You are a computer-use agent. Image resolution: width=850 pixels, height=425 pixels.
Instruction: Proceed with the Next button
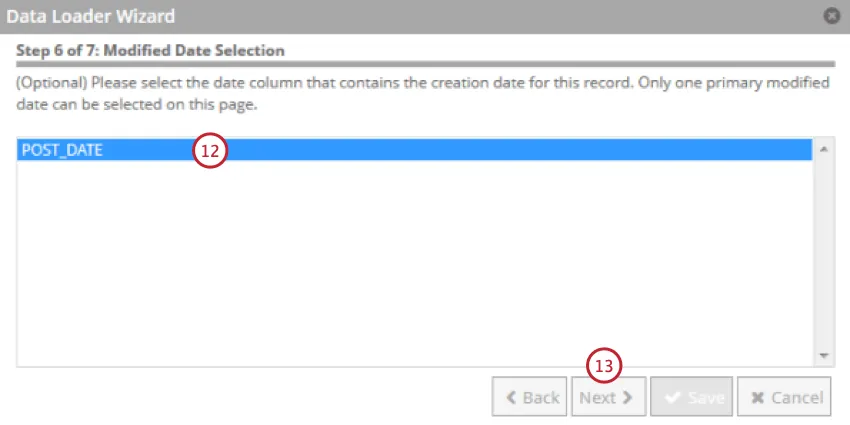coord(607,397)
